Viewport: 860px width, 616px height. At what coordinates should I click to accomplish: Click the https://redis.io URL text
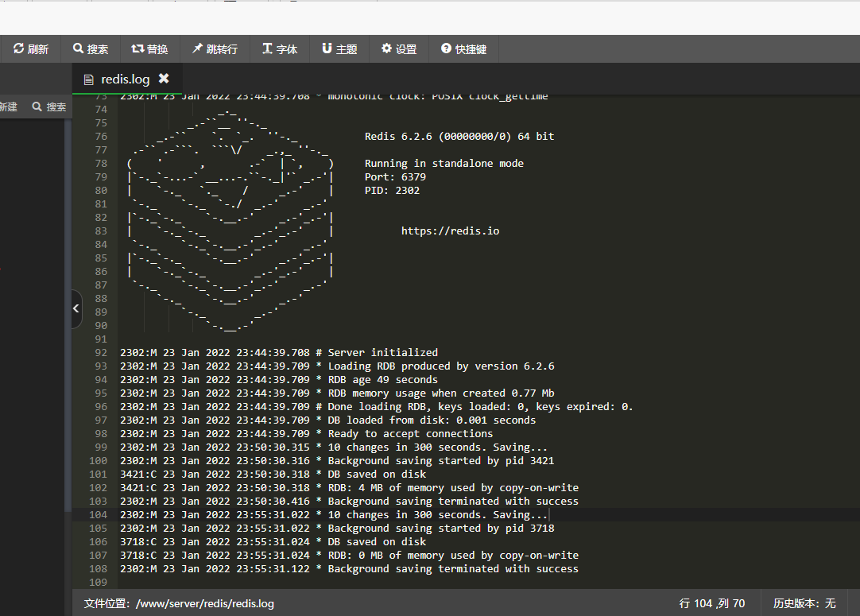click(x=451, y=231)
